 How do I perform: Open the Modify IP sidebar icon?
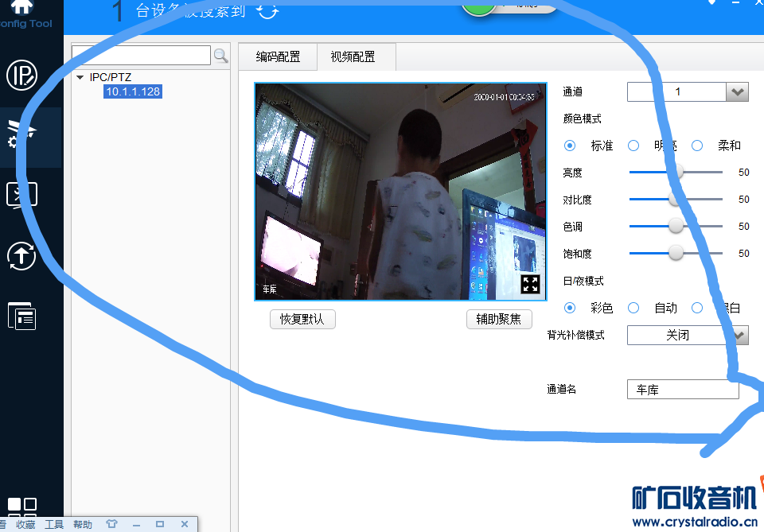pyautogui.click(x=22, y=75)
